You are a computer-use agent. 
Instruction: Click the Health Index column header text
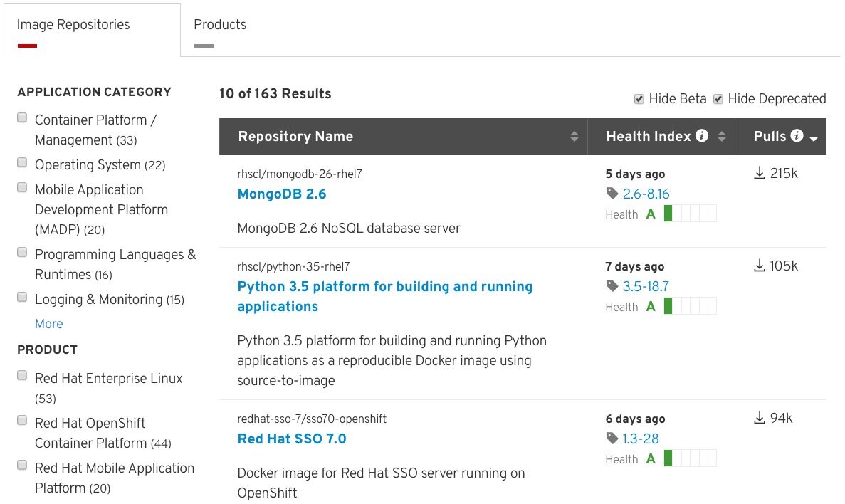pos(649,137)
